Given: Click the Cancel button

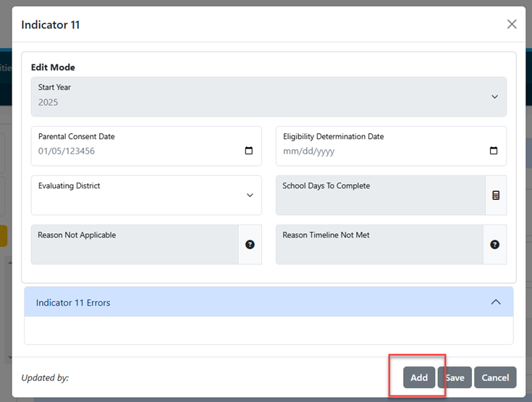Looking at the screenshot, I should click(495, 377).
